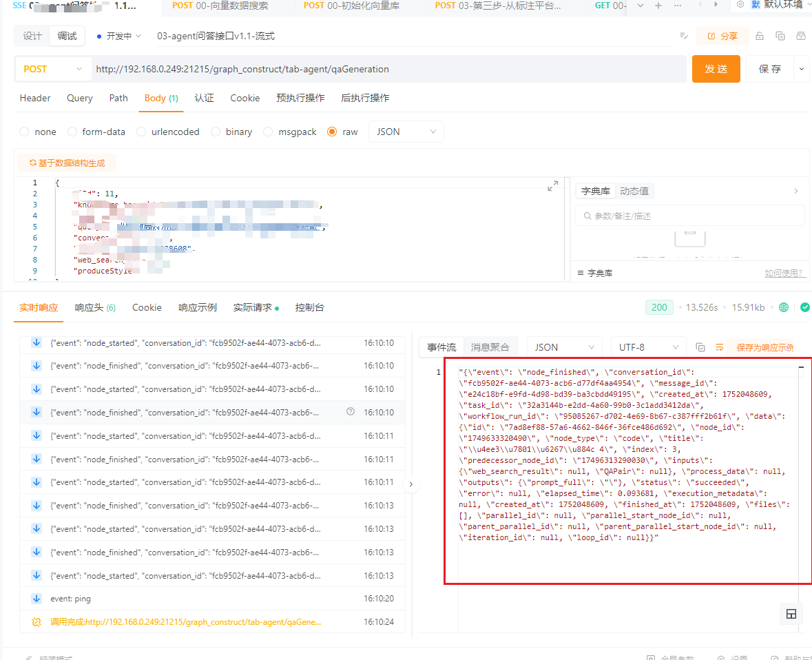Toggle word wrap in response viewer

(x=719, y=347)
